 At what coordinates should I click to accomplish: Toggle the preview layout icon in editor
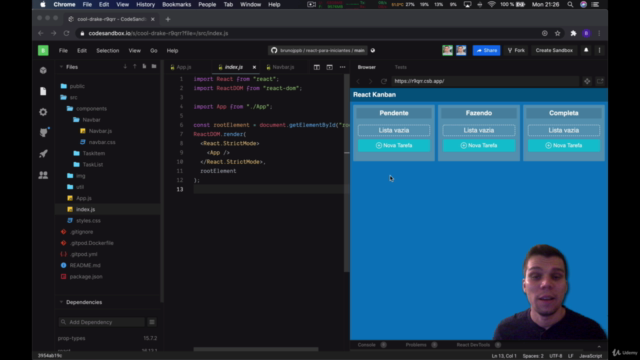[x=329, y=67]
